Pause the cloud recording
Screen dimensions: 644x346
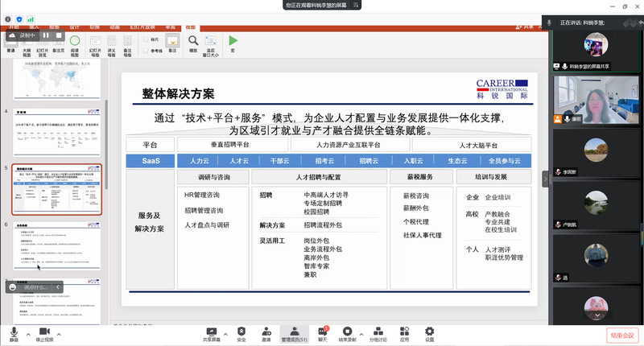(46, 35)
